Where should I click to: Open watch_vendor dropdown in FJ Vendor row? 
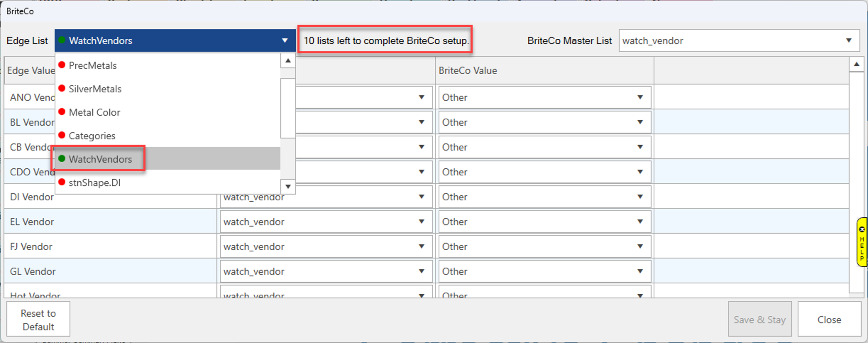coord(421,246)
